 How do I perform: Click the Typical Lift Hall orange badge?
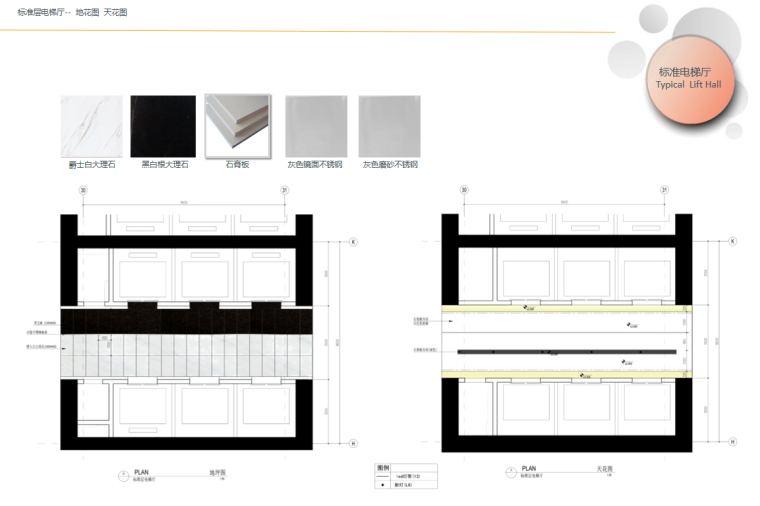point(688,78)
